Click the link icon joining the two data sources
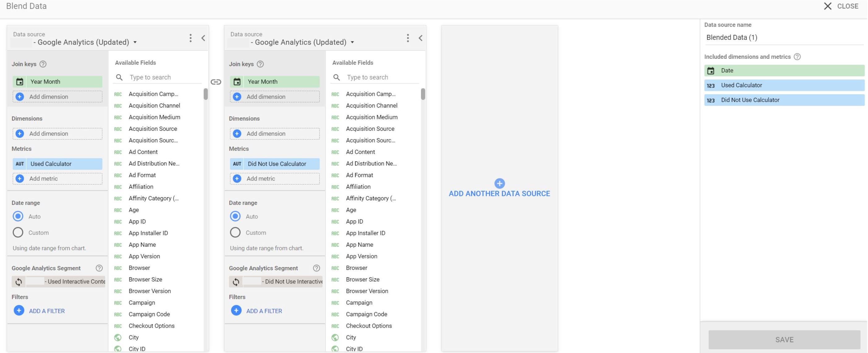This screenshot has height=353, width=868. point(216,82)
